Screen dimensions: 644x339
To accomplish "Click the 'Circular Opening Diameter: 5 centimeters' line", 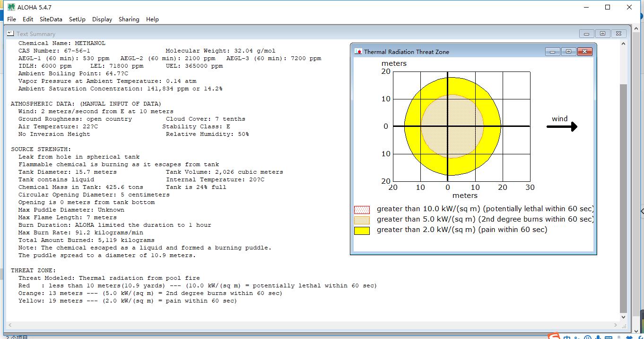I will (x=94, y=195).
